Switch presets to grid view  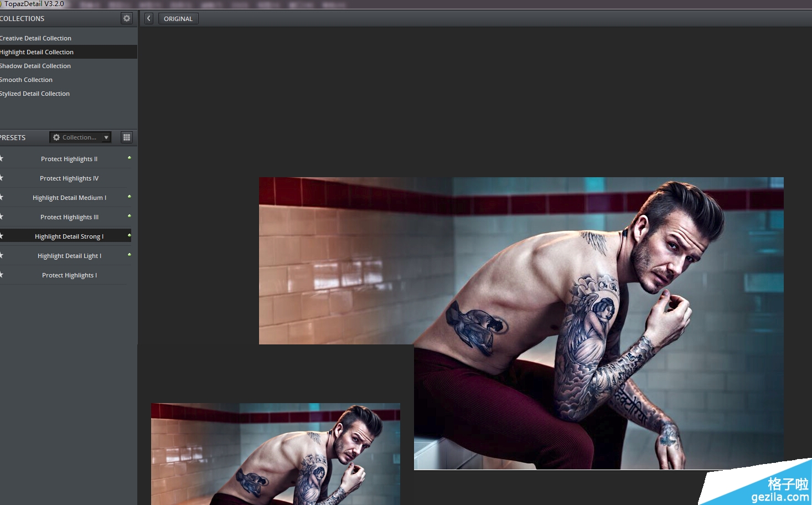tap(127, 137)
